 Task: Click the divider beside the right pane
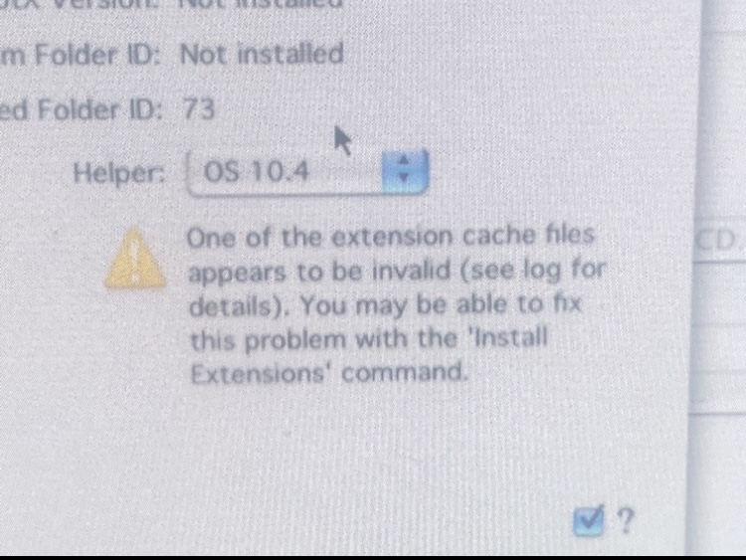[x=695, y=276]
